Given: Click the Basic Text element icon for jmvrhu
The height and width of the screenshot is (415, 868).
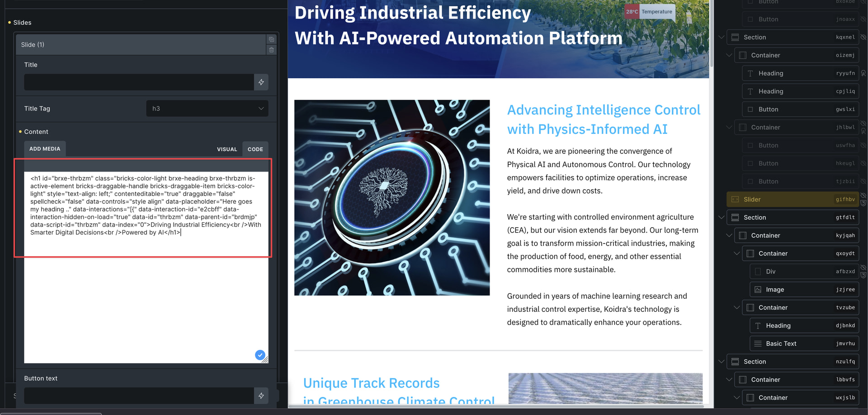Looking at the screenshot, I should [758, 344].
